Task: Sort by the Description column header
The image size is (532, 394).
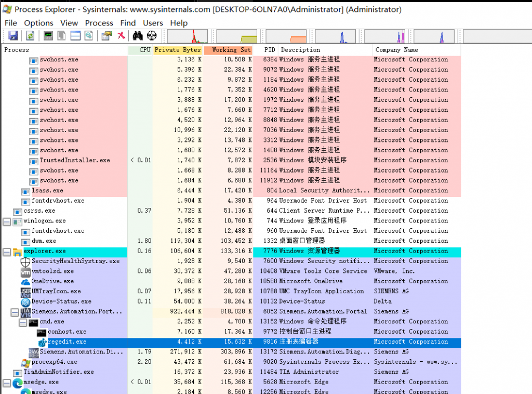Action: (326, 50)
